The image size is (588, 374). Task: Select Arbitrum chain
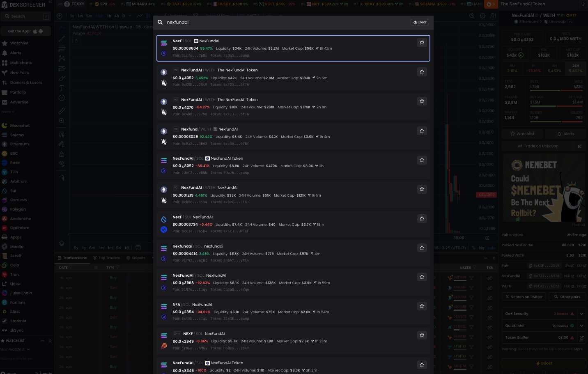click(18, 181)
